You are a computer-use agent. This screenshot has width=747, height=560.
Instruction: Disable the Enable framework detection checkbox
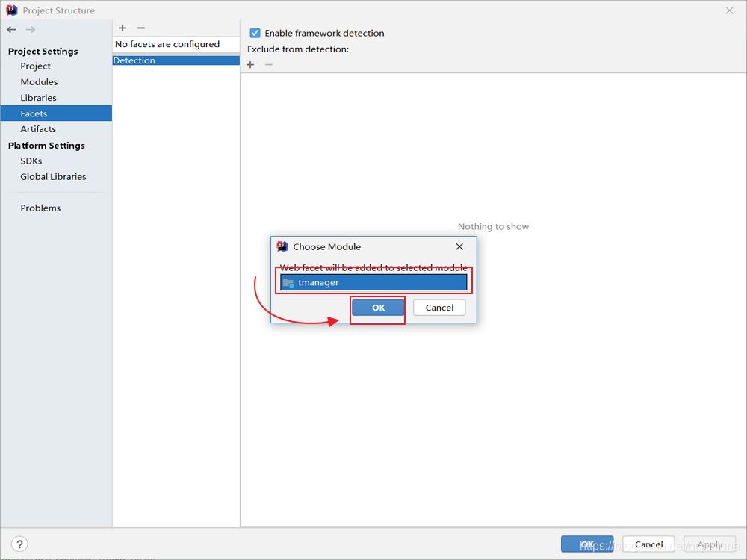point(255,33)
